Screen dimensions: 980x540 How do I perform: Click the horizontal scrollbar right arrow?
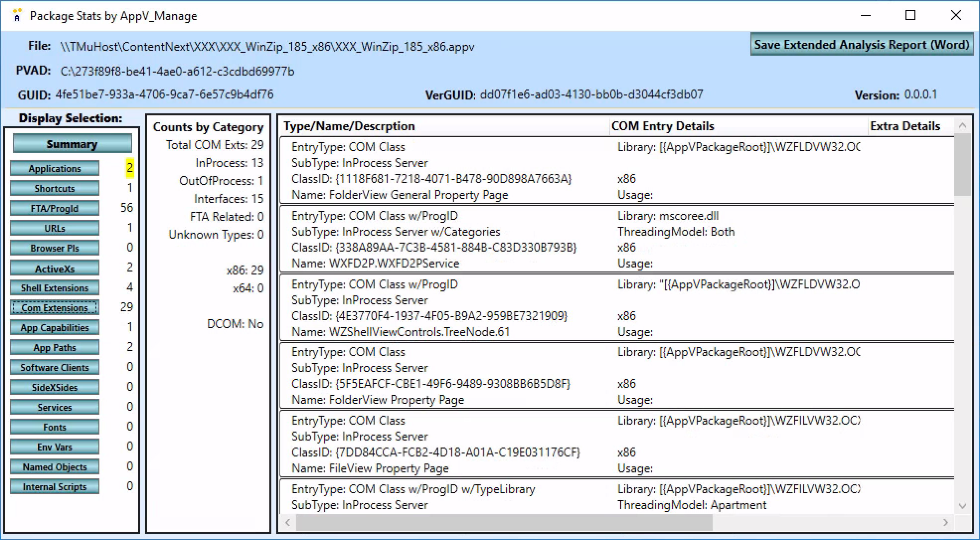946,523
